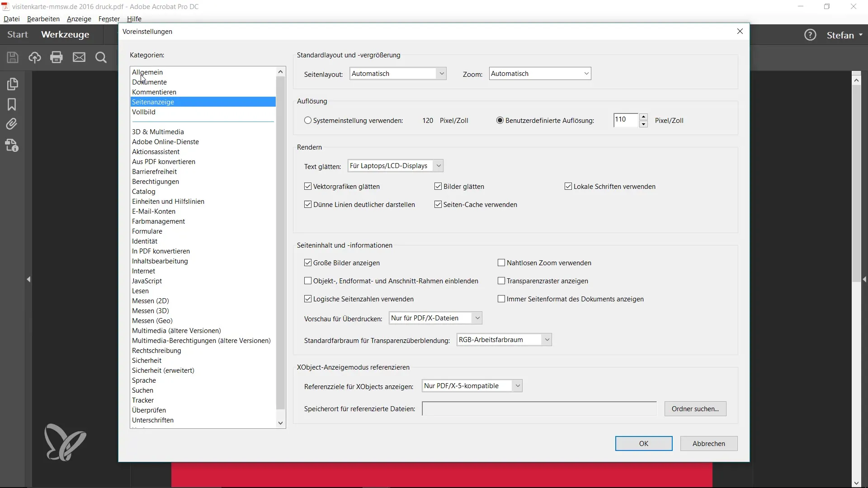Screen dimensions: 868x488
Task: Select the JavaScript category
Action: [203, 281]
